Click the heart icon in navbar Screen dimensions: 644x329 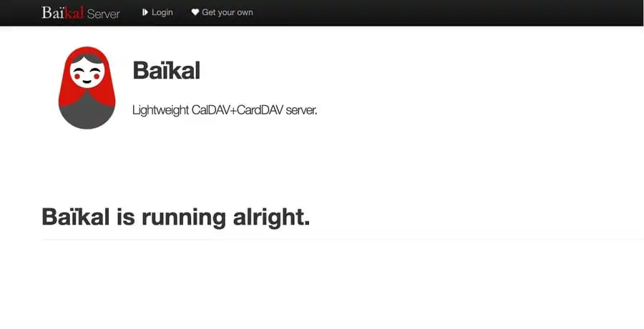click(x=195, y=12)
